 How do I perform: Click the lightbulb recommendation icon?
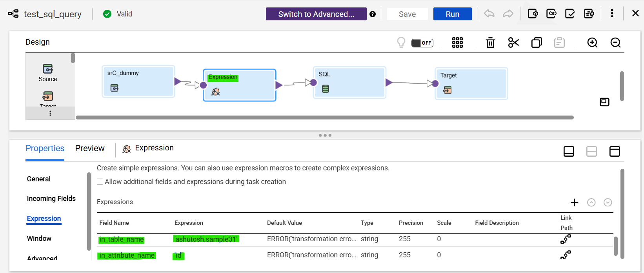(401, 42)
